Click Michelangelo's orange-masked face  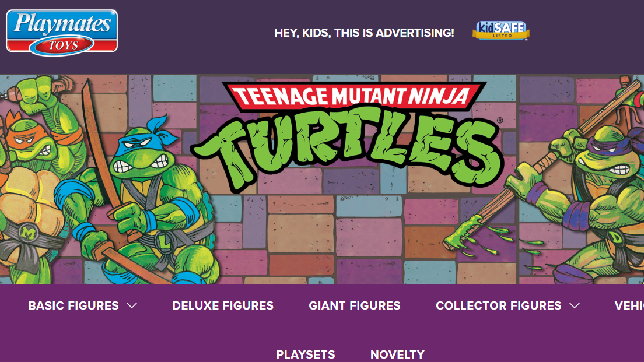[x=31, y=138]
